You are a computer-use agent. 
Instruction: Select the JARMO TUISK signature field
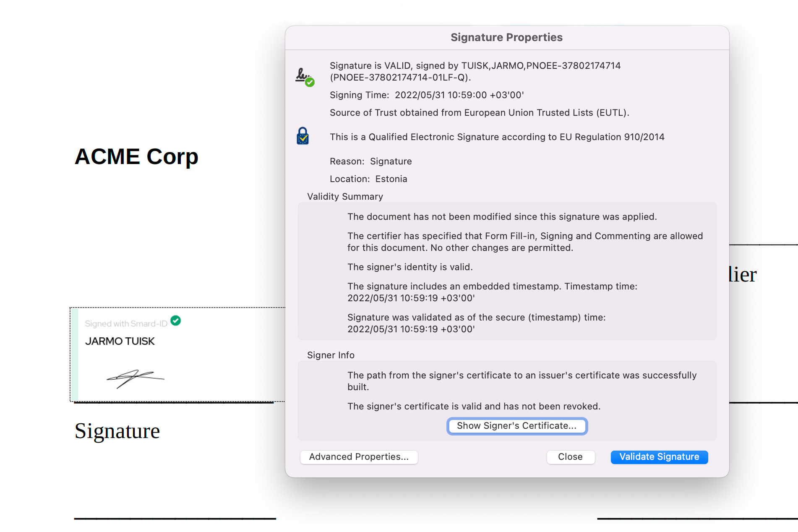(178, 355)
